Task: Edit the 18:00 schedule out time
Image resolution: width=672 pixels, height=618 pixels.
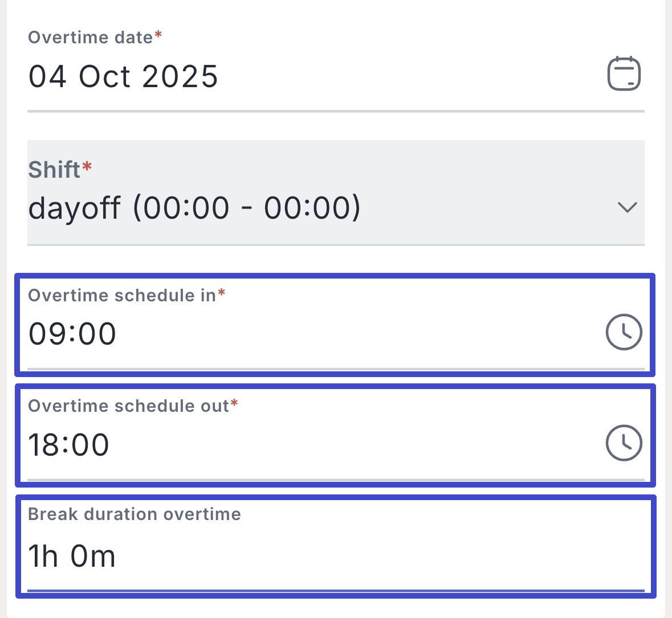Action: pos(69,445)
